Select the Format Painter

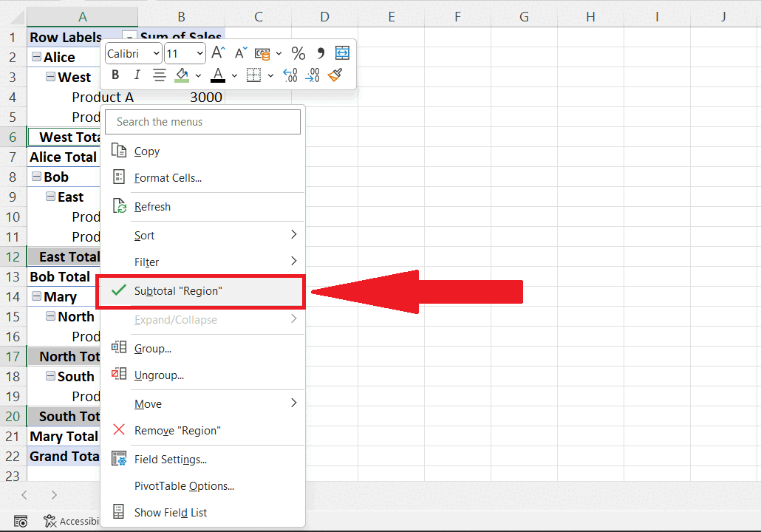pos(335,75)
